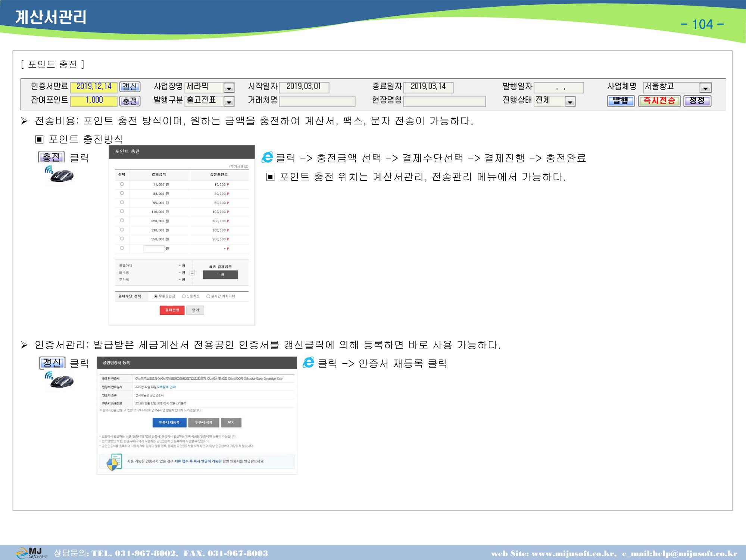
Task: Click 닫기 in the 공인인증서 등록 dialog
Action: 231,422
